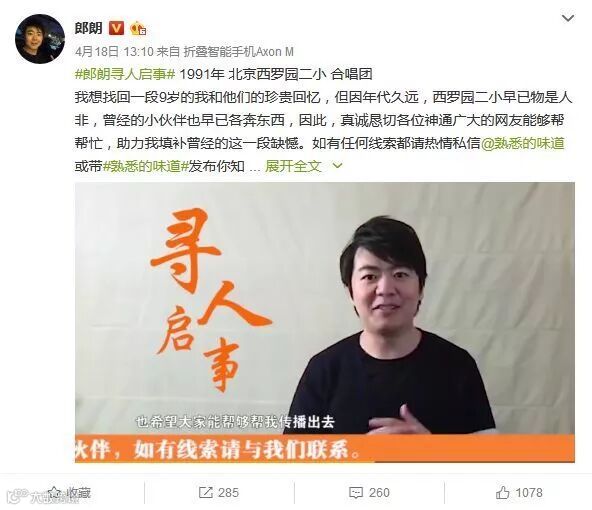Click the orange V verified badge
The height and width of the screenshot is (510, 592).
click(116, 28)
